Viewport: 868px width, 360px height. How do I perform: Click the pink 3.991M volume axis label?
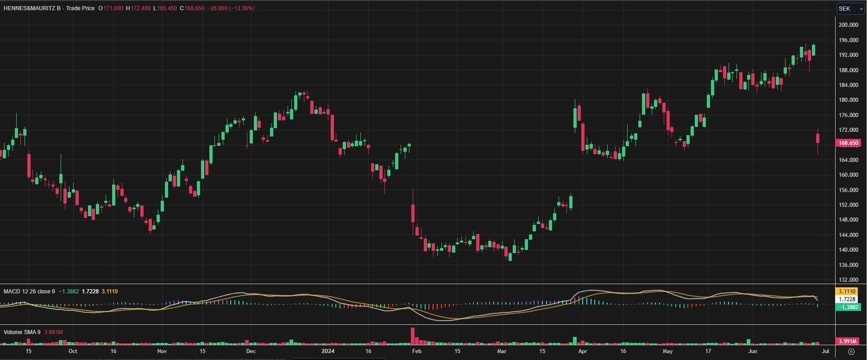click(x=849, y=341)
